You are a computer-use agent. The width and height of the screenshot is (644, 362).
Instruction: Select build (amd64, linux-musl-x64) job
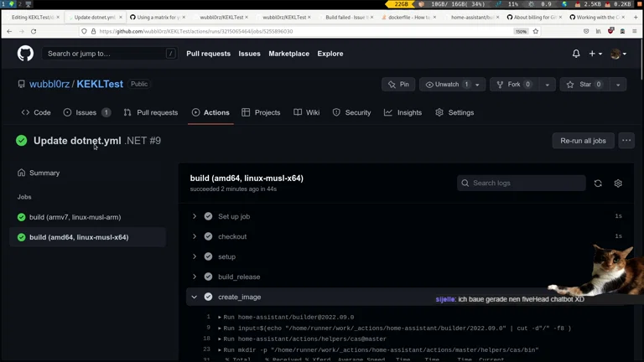tap(88, 237)
